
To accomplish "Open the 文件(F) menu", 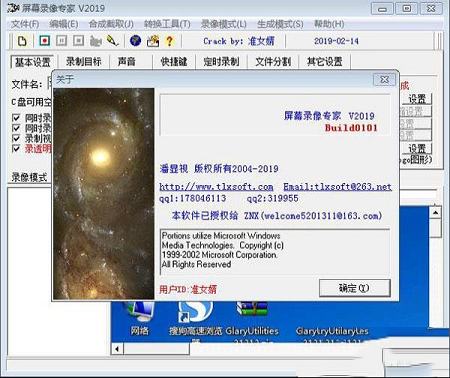I will [x=25, y=24].
